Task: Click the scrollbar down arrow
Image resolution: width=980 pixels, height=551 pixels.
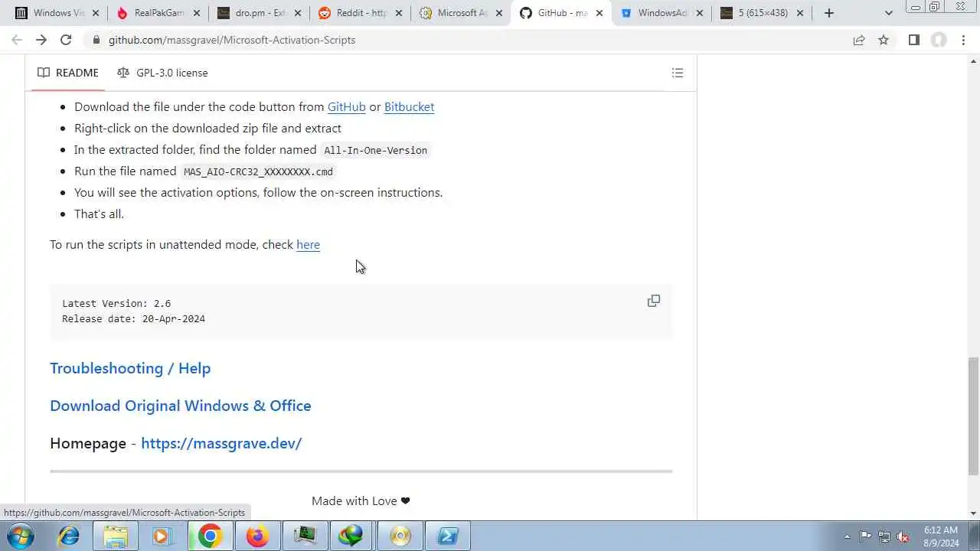Action: [973, 514]
